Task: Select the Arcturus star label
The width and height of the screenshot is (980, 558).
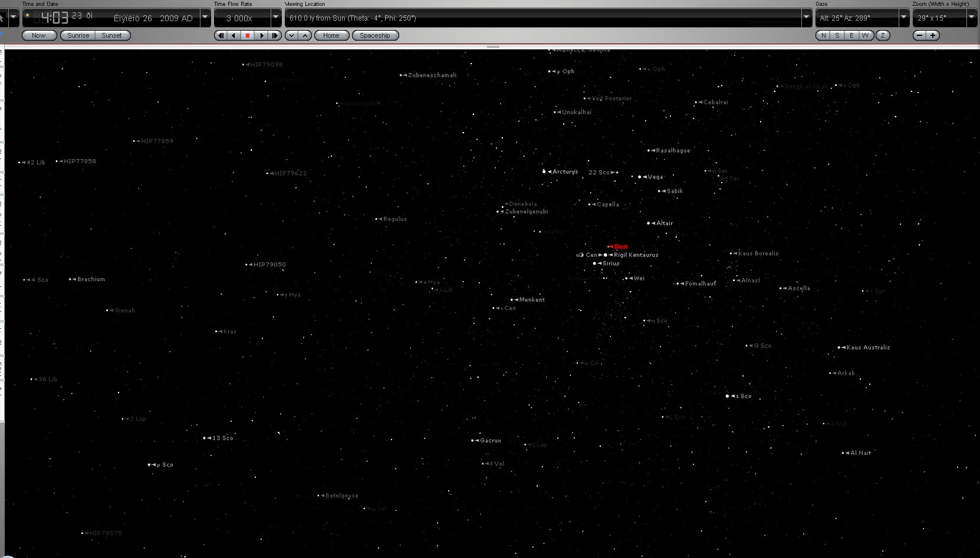Action: [x=565, y=171]
